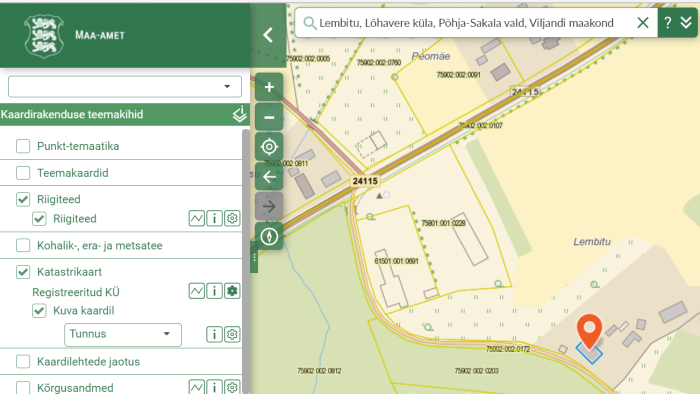Zoom out with the minus map button
The height and width of the screenshot is (394, 700).
tap(269, 117)
